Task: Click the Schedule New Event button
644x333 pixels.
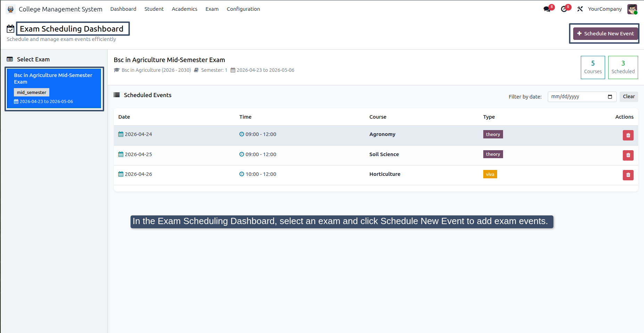Action: pos(605,34)
